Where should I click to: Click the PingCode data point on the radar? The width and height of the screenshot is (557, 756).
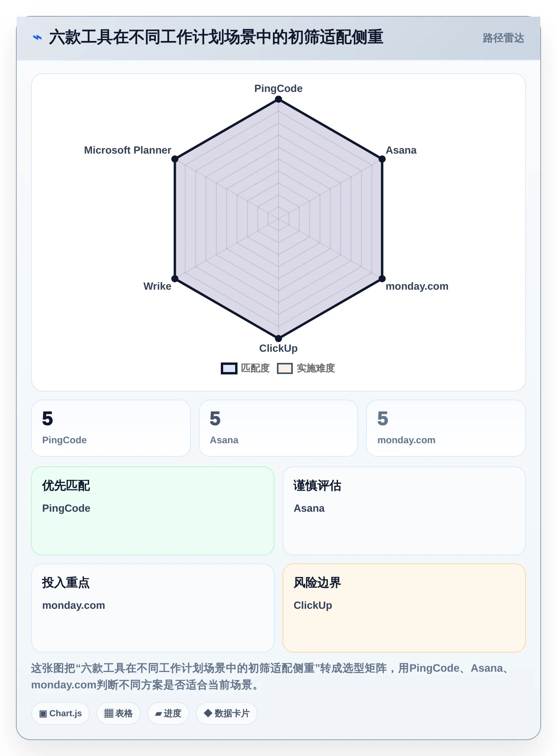(x=278, y=99)
